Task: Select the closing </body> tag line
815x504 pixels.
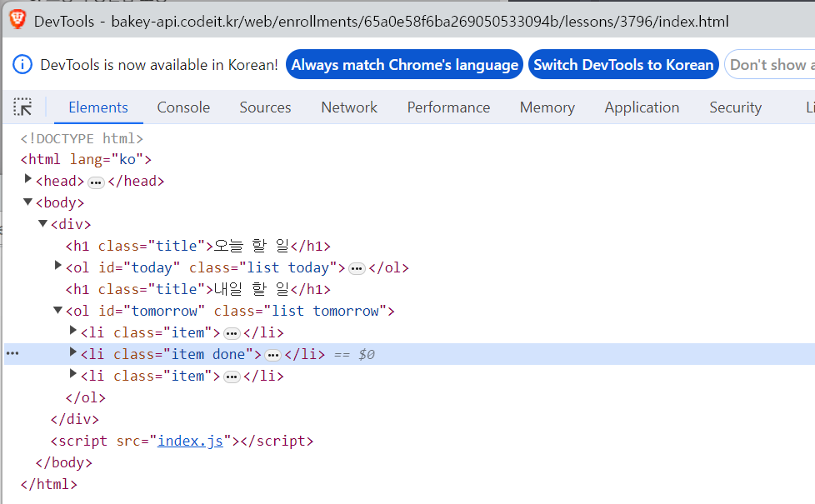Action: [64, 462]
